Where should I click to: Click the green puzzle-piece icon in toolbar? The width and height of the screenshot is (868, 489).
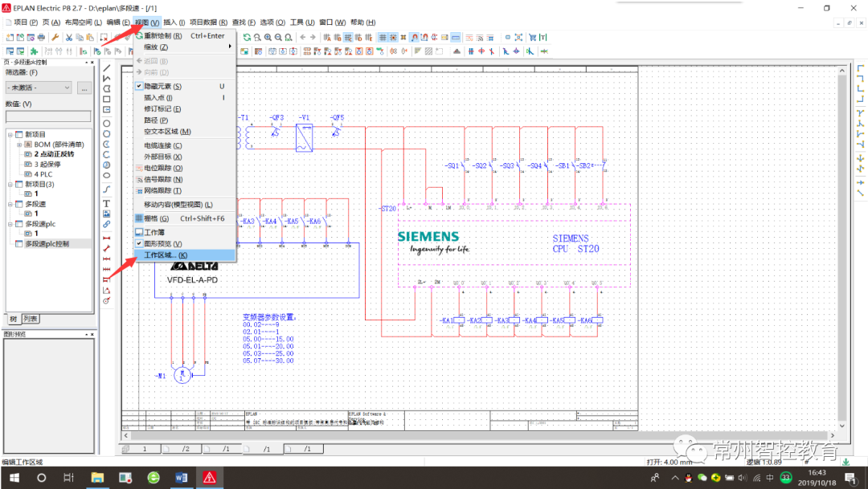tap(35, 51)
